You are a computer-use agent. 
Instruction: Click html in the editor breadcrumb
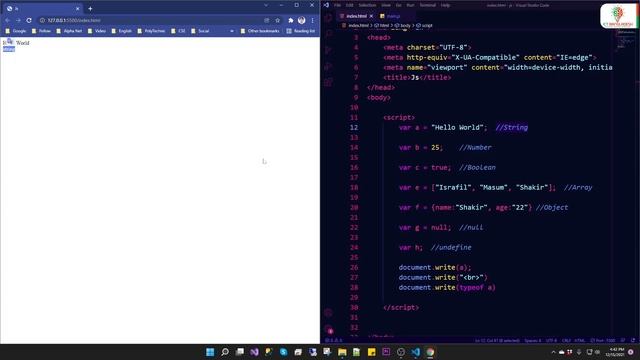[382, 25]
